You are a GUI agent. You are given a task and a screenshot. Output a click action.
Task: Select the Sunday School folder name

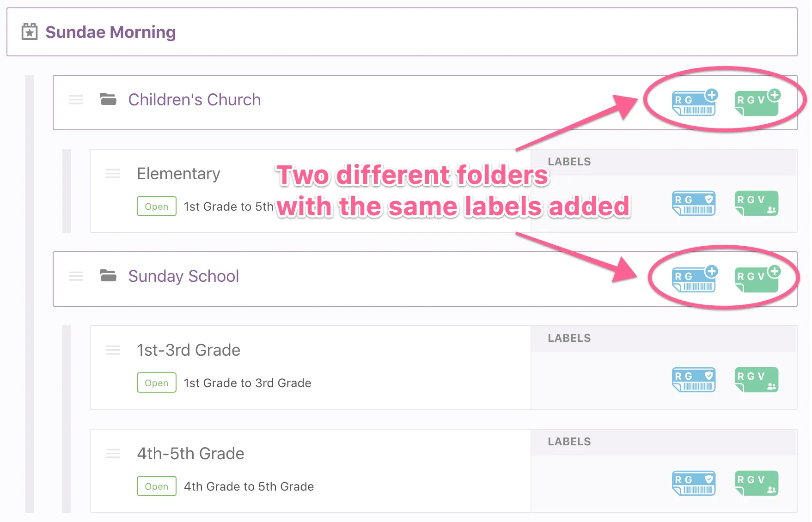tap(183, 276)
